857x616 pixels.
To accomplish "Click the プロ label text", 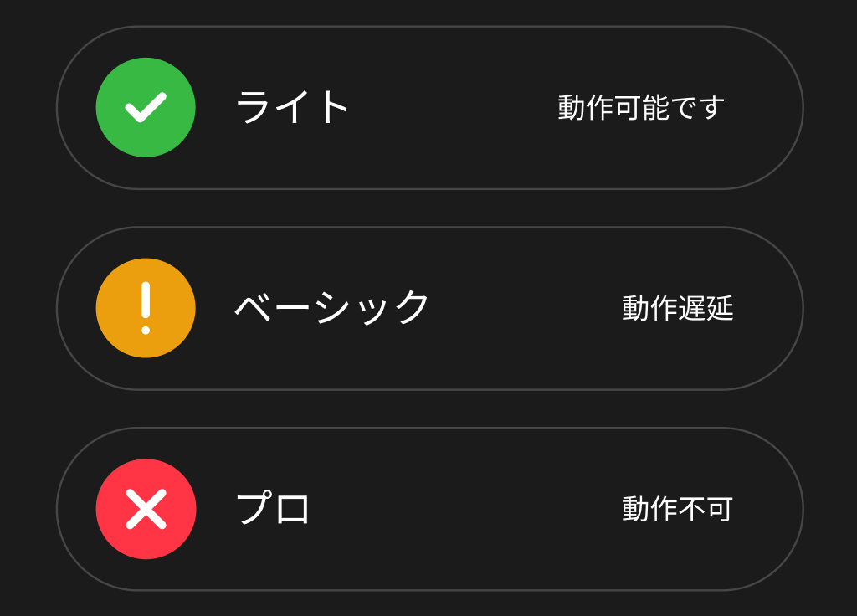I will (x=273, y=508).
